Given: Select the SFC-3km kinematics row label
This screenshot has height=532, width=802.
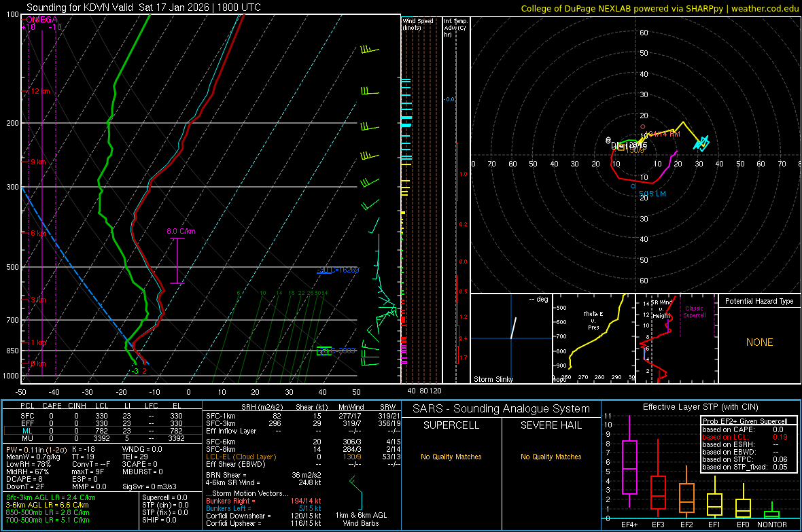Looking at the screenshot, I should point(221,423).
